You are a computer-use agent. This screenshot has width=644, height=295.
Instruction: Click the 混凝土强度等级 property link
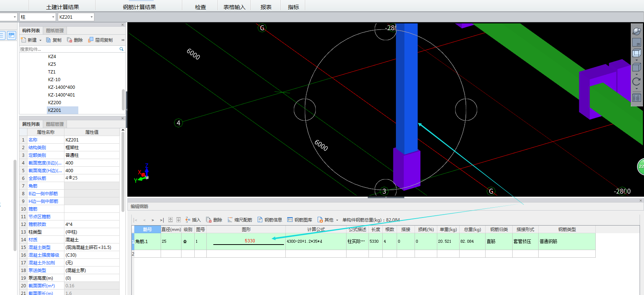[44, 255]
